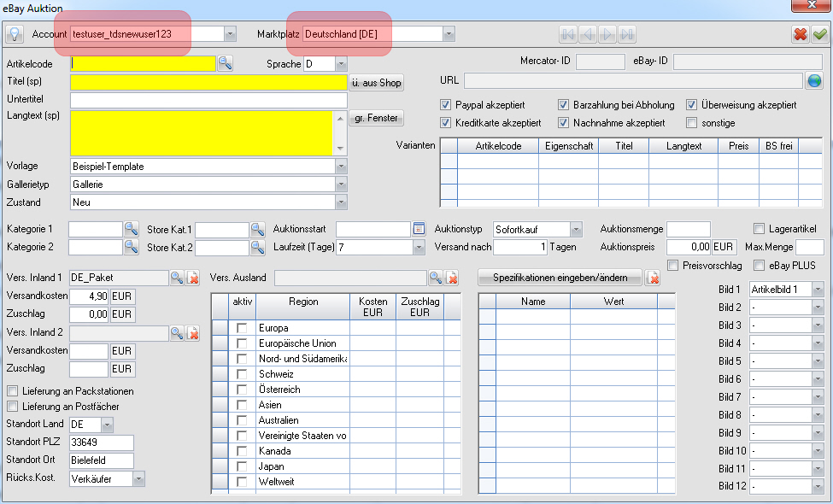Open the Auktionstyp dropdown
This screenshot has height=504, width=833.
pyautogui.click(x=576, y=230)
